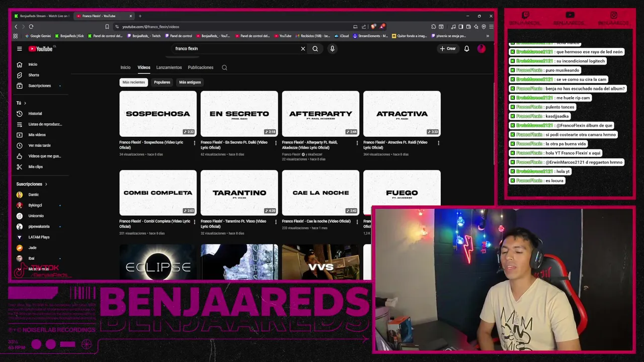Open options menu for Combi Completa video

pos(195,222)
